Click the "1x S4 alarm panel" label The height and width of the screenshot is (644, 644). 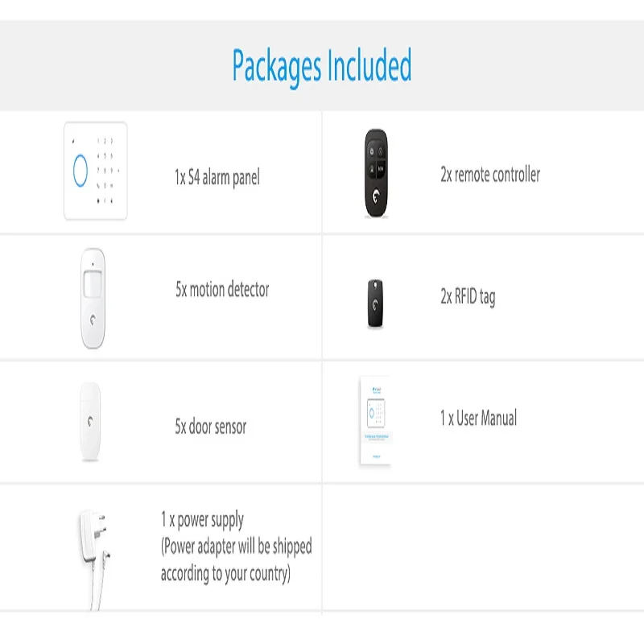point(217,177)
